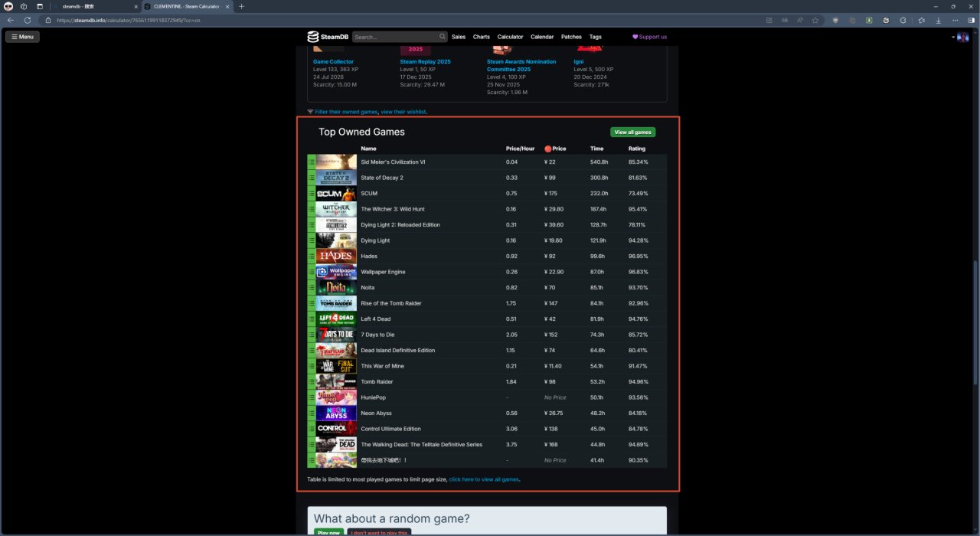View site info via the lock icon
This screenshot has width=980, height=536.
pos(48,20)
